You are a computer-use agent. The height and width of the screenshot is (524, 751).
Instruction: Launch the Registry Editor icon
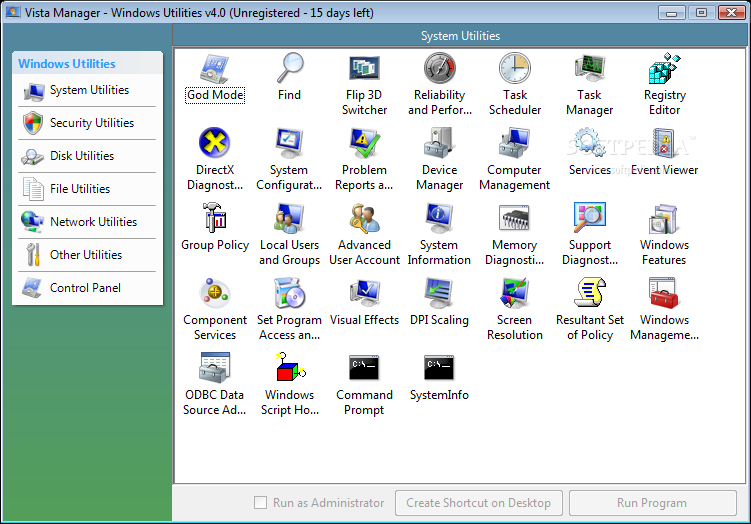[664, 69]
